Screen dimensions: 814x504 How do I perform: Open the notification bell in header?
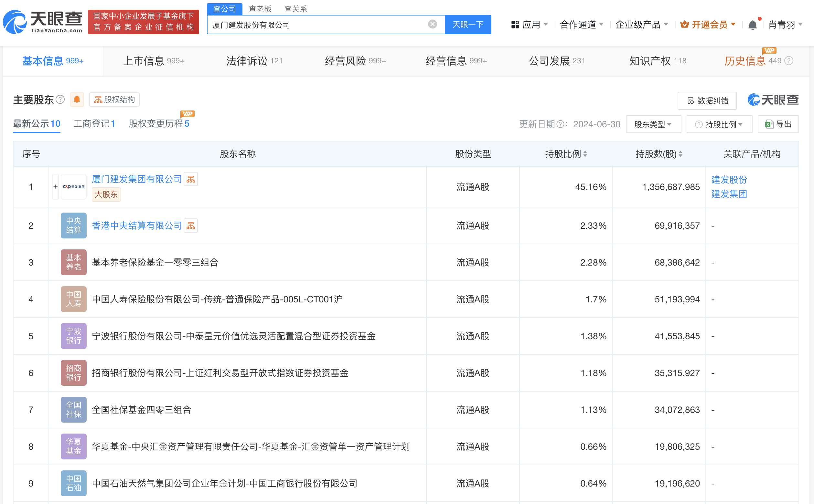coord(752,25)
